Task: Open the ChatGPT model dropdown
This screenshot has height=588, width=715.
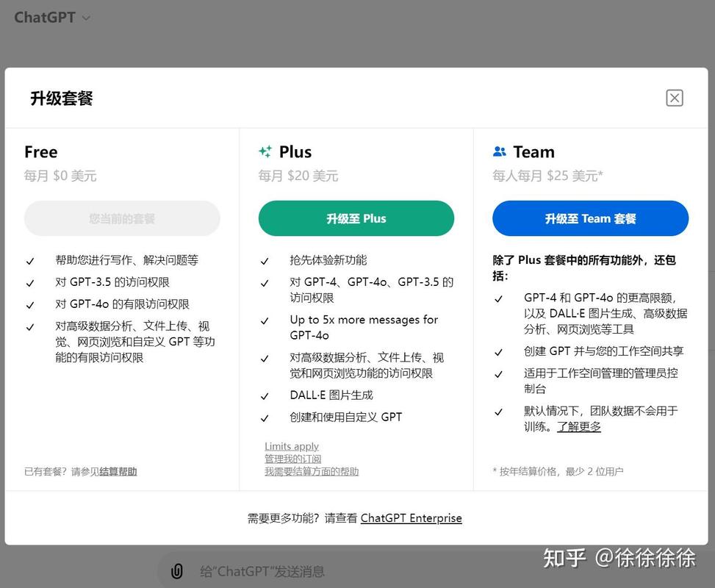Action: tap(52, 18)
